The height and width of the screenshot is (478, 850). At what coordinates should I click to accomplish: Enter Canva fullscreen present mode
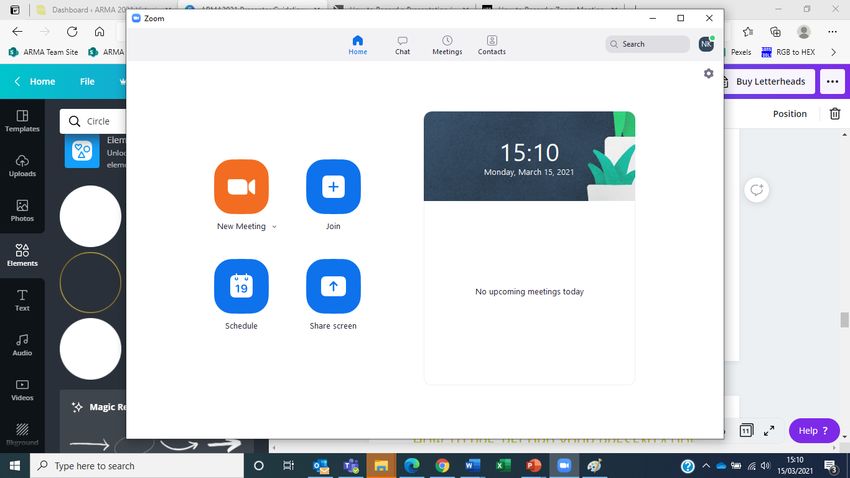(x=769, y=431)
